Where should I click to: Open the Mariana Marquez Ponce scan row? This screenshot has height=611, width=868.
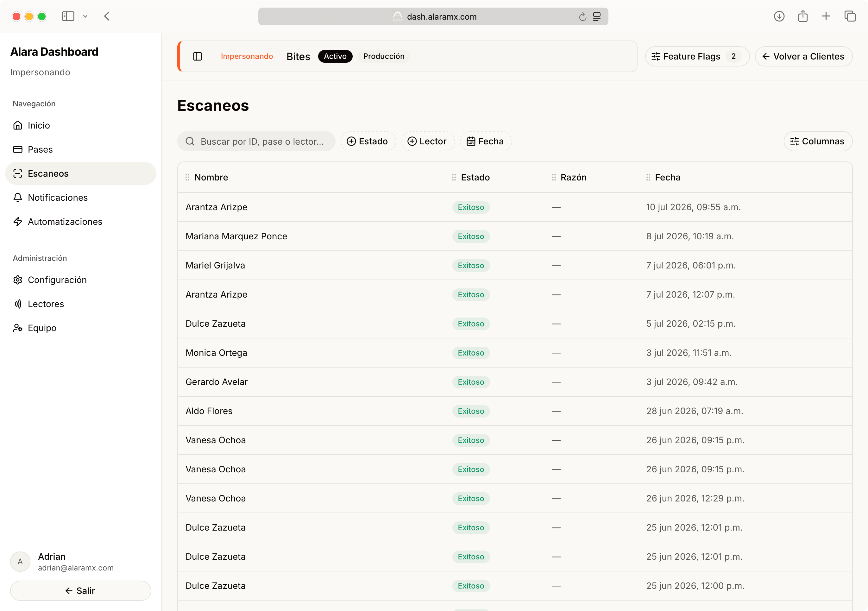pos(515,236)
